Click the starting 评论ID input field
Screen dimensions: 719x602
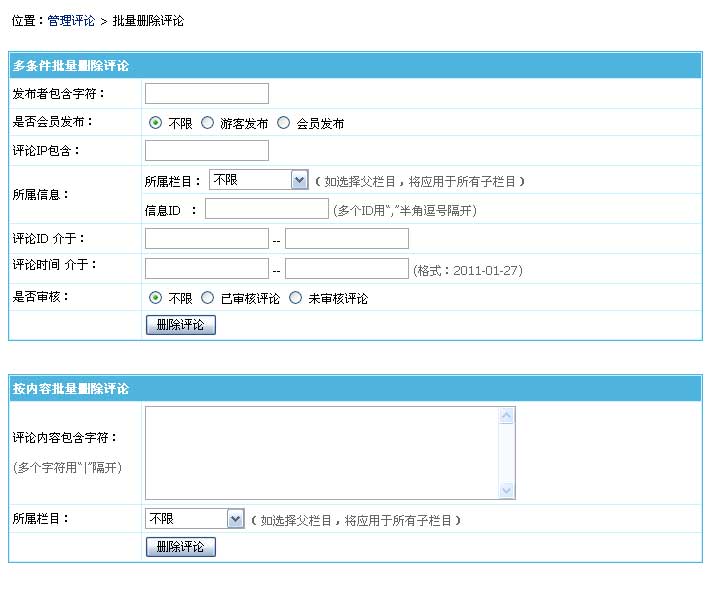tap(207, 239)
